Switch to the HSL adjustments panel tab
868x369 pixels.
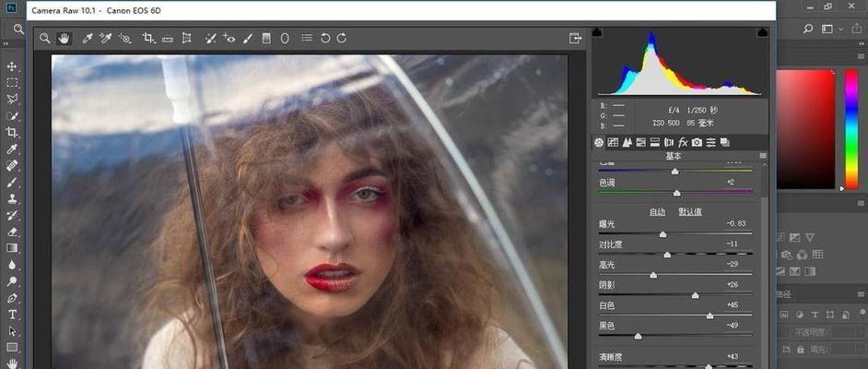click(641, 142)
